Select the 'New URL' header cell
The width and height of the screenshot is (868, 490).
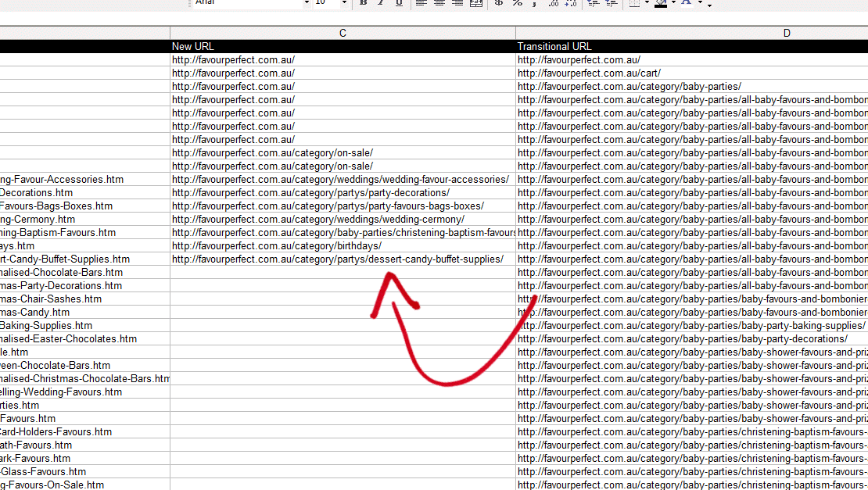343,46
